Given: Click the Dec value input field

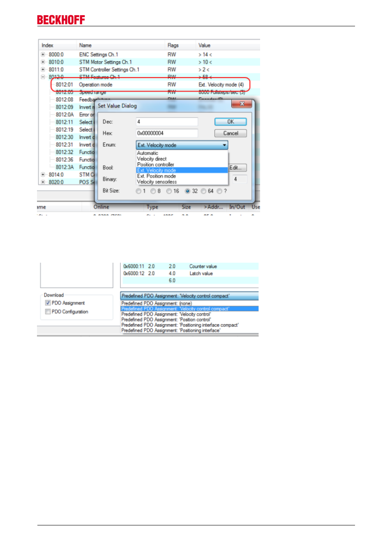Looking at the screenshot, I should point(167,122).
